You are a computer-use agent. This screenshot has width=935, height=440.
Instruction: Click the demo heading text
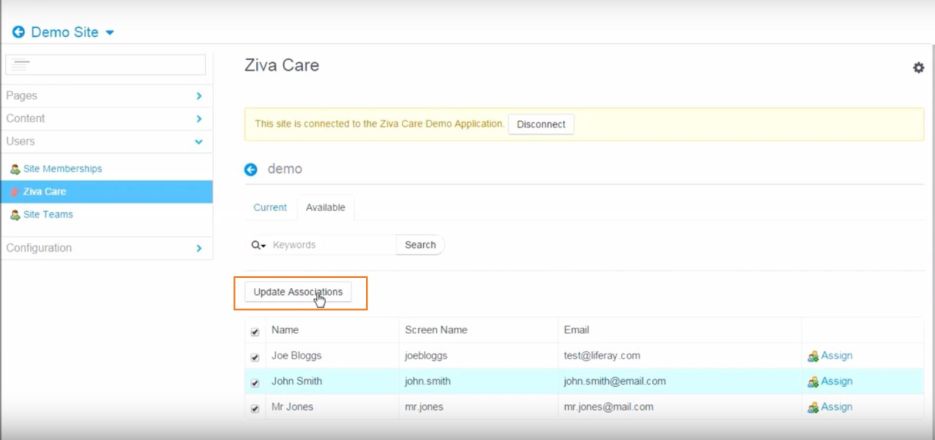click(285, 169)
